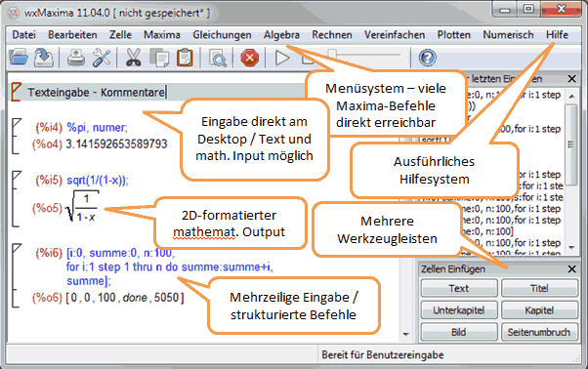Click the red Interrupt calculation icon
This screenshot has height=369, width=588.
[250, 58]
